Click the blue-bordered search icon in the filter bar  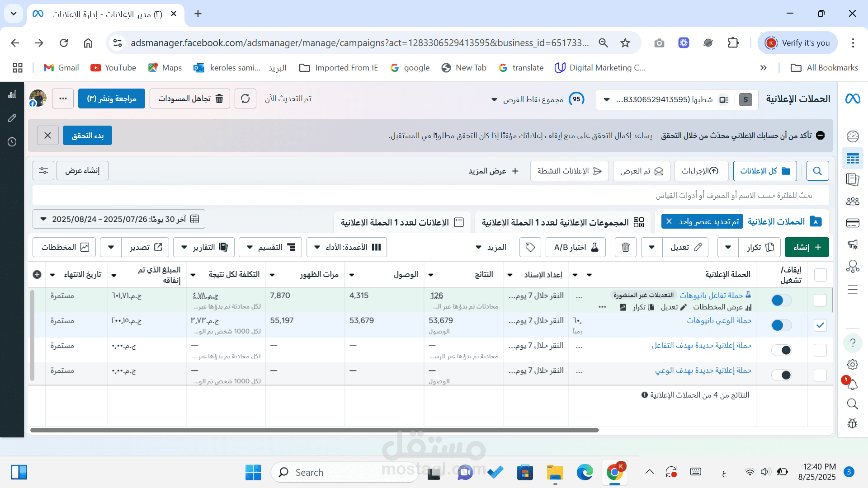(817, 171)
